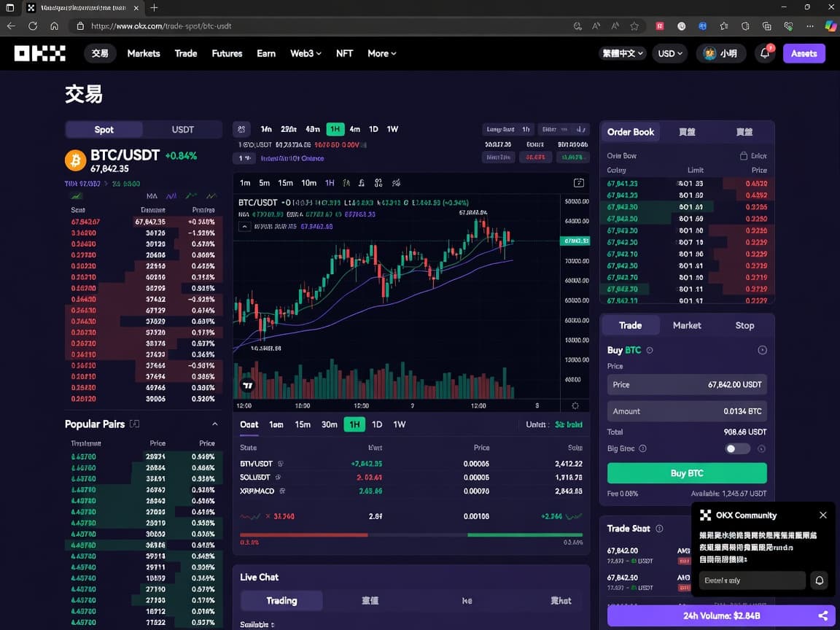
Task: Click the bell icon in the OKX Community popup
Action: [x=819, y=580]
